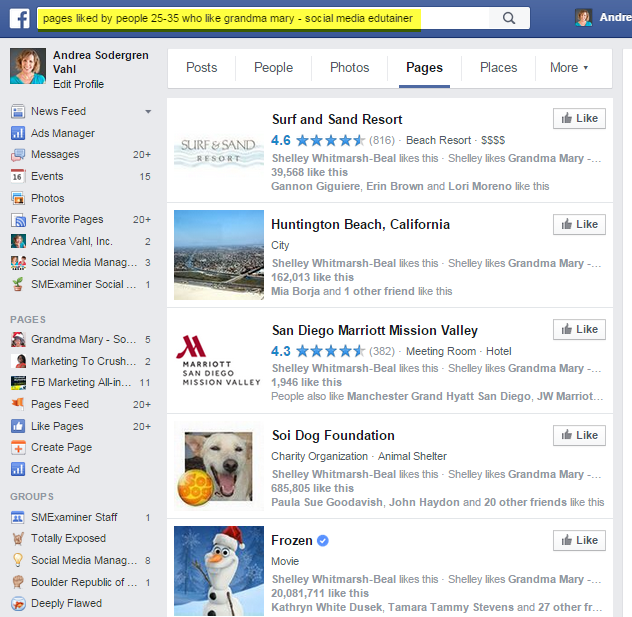Screen dimensions: 632x617
Task: Click the Create Page plus icon
Action: pos(18,448)
